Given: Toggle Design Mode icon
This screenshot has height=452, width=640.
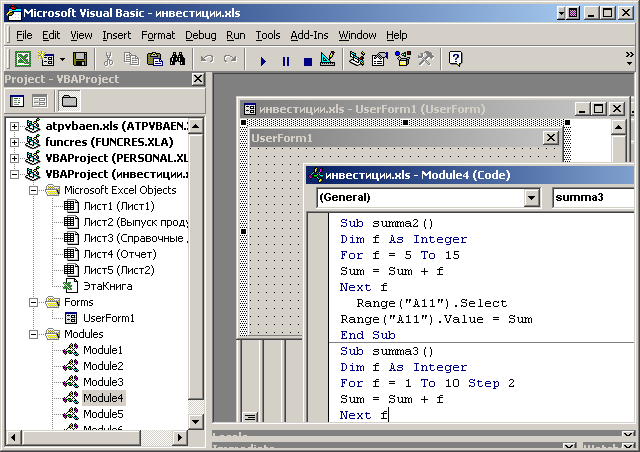Looking at the screenshot, I should tap(327, 59).
